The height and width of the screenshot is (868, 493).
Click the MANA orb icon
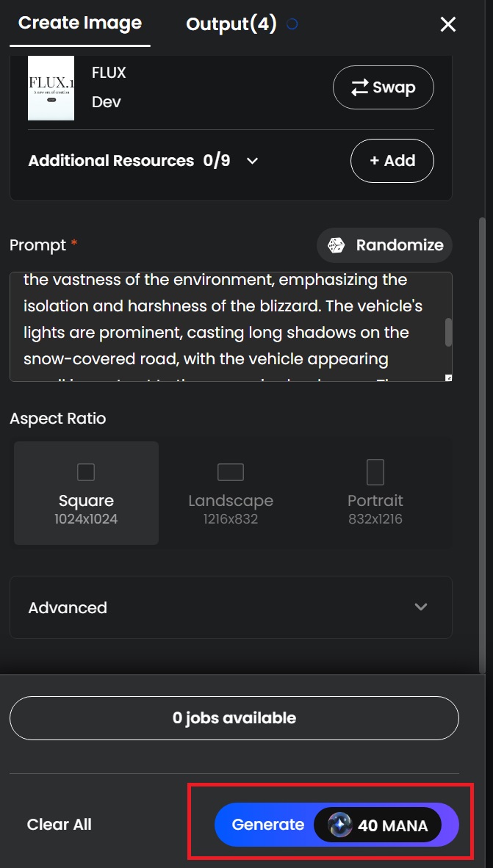339,825
